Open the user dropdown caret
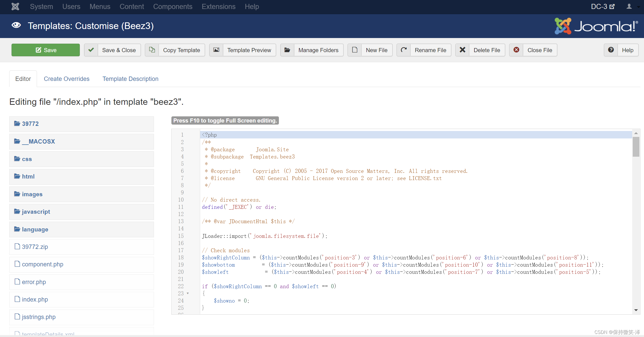The height and width of the screenshot is (337, 644). (638, 7)
